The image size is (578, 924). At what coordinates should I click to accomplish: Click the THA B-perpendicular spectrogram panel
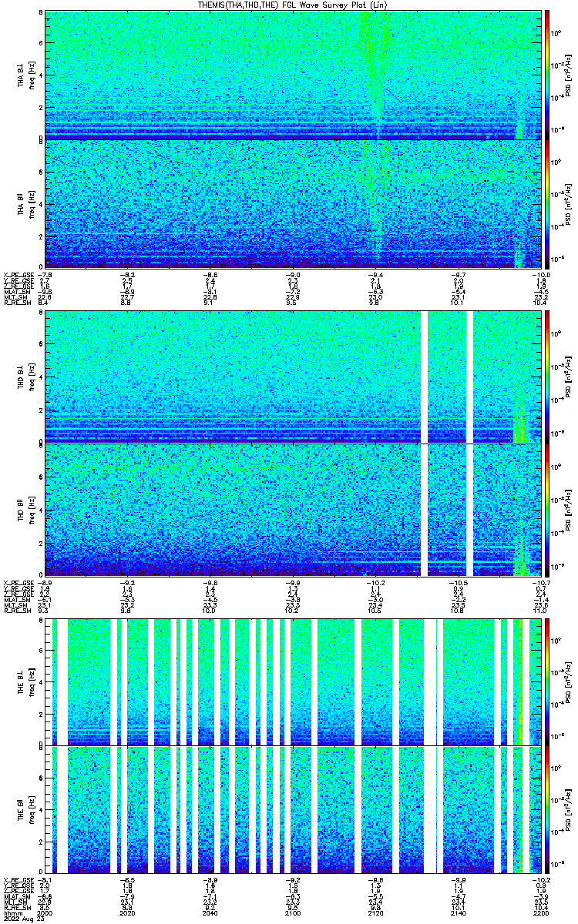tap(293, 75)
